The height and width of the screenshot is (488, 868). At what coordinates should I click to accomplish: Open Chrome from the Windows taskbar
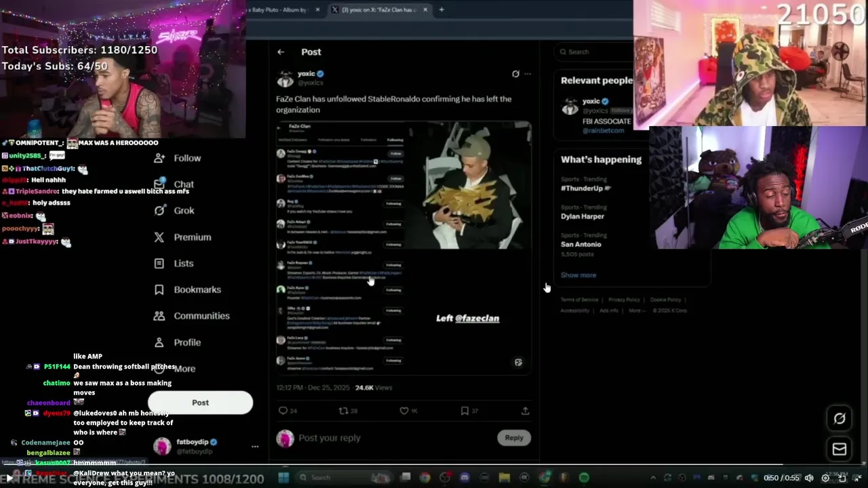click(x=425, y=478)
